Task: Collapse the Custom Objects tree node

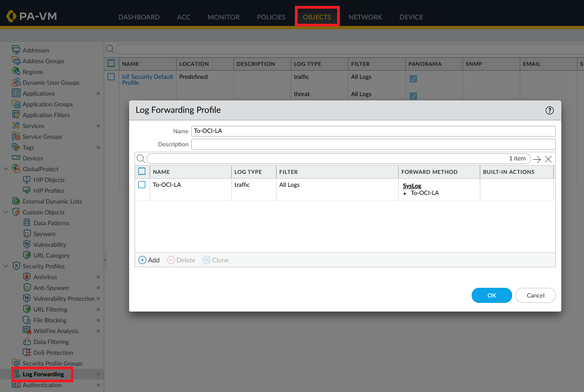Action: [6, 212]
